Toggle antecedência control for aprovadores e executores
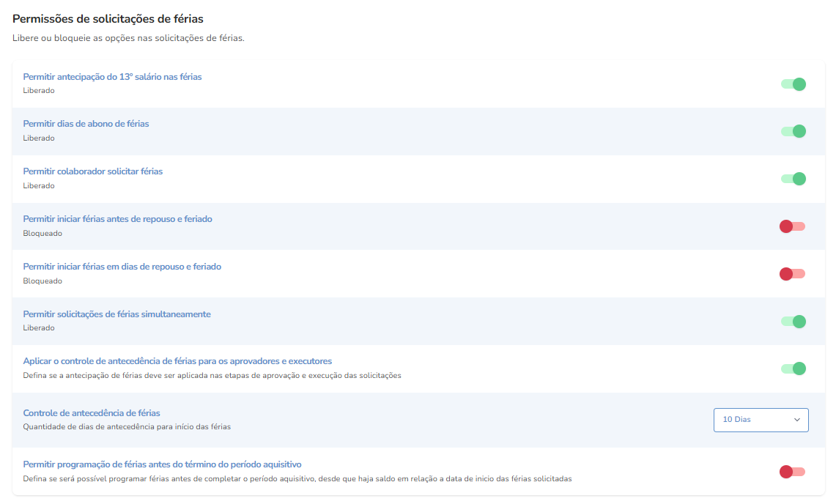Viewport: 836px width, 504px height. 793,368
